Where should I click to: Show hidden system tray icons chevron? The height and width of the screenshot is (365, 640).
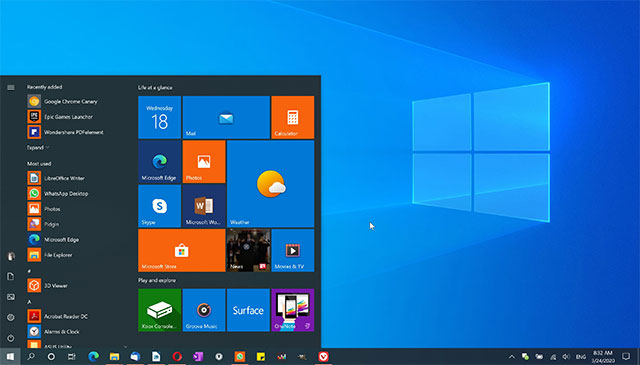(511, 357)
